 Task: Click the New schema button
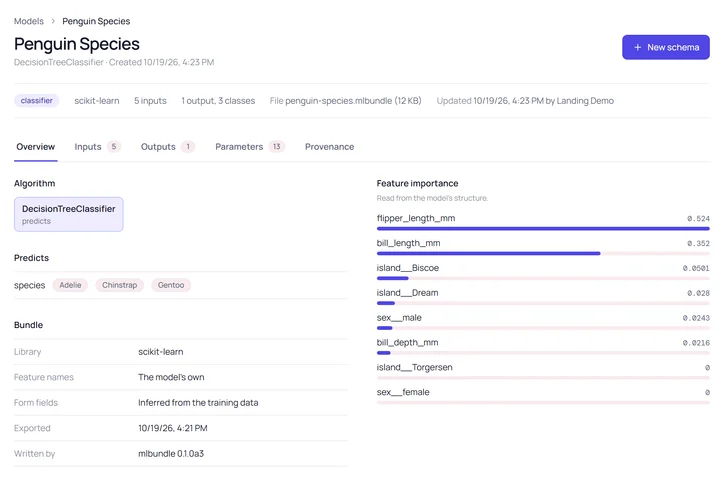(666, 47)
